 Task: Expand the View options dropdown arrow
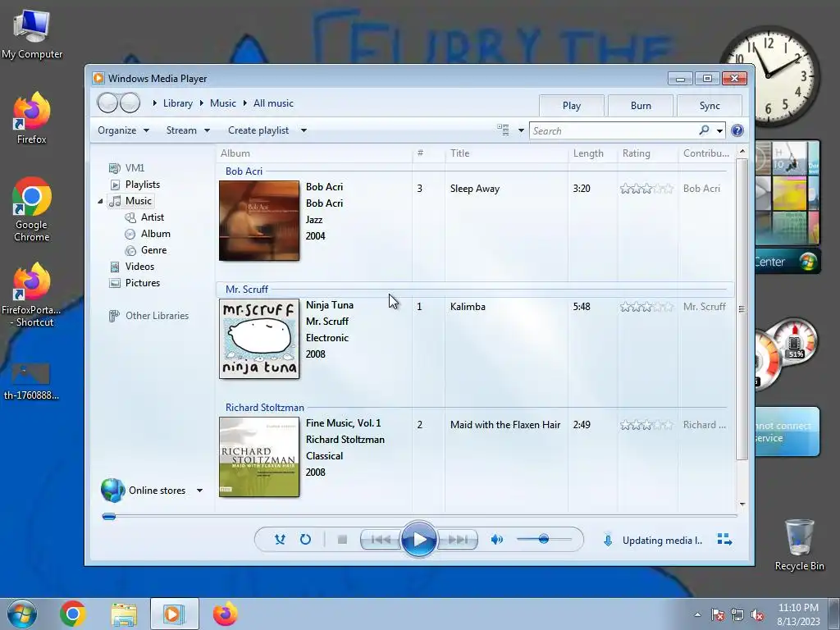point(521,130)
